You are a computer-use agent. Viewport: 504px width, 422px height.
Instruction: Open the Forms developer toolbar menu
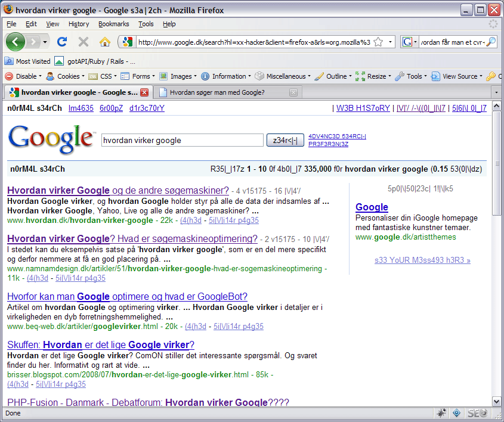(138, 76)
